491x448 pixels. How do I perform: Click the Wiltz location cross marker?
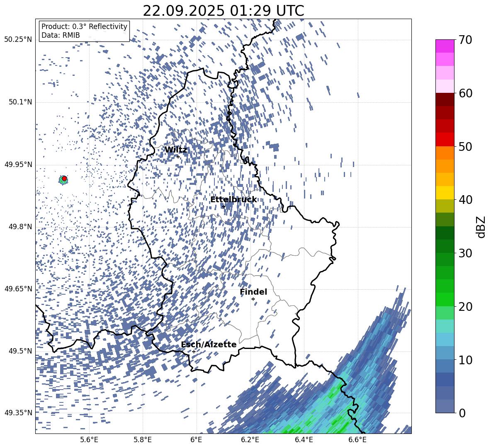178,157
